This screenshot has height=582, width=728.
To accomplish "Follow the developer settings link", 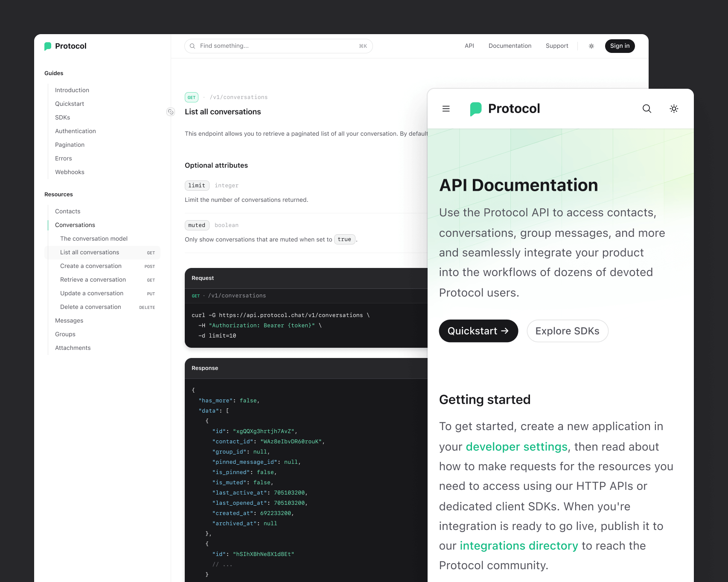I will point(516,447).
